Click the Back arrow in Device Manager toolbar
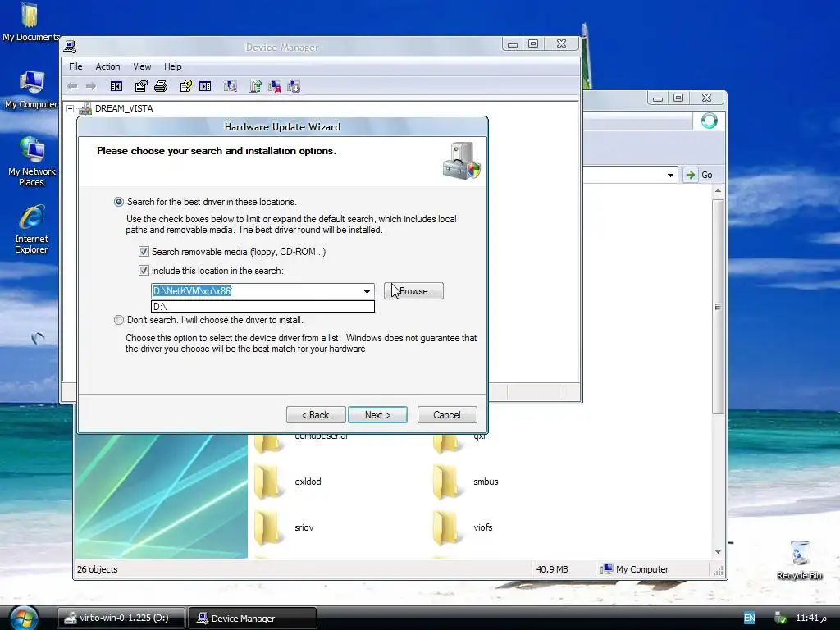 pos(72,86)
